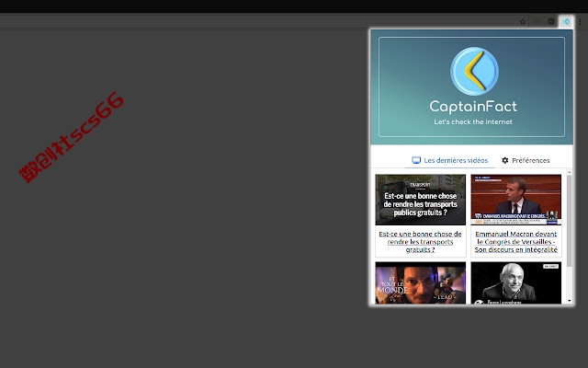Open the black-and-white elderly man video thumbnail

(516, 283)
